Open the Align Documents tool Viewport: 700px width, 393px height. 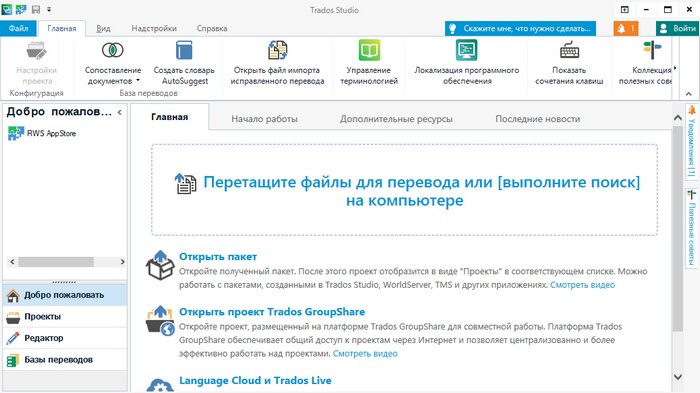click(x=112, y=50)
